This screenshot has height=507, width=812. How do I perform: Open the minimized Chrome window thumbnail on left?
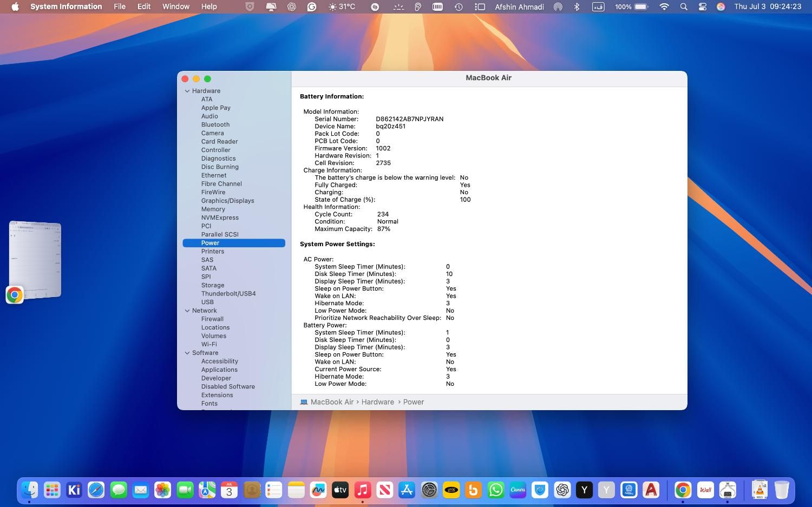coord(35,260)
